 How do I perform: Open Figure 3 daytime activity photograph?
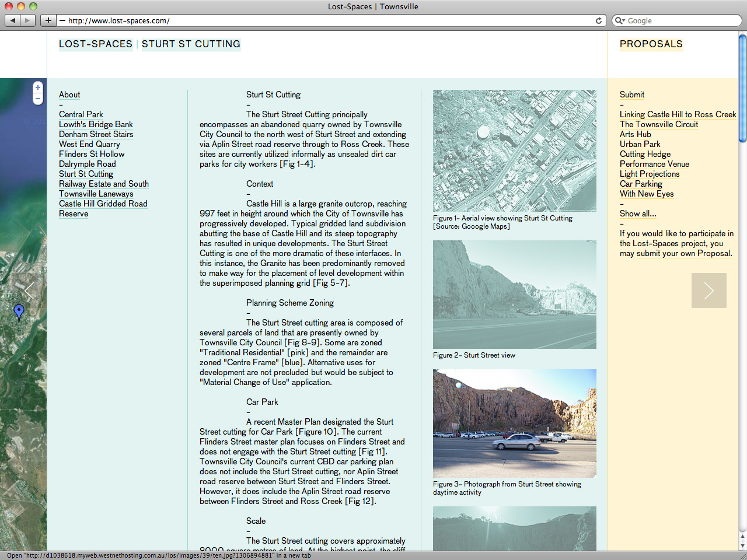[515, 423]
